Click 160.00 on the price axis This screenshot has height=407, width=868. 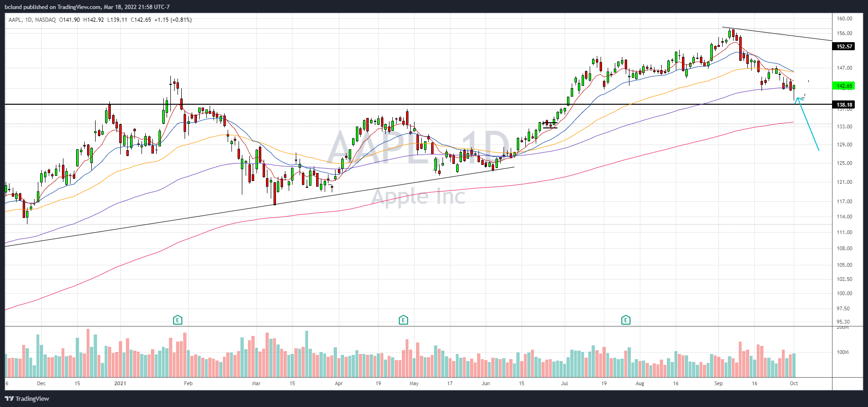tap(844, 19)
